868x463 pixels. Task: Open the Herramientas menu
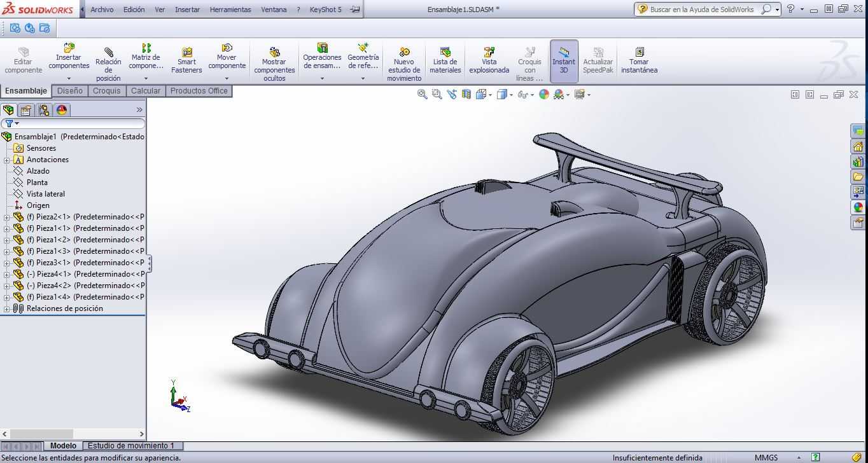[230, 10]
